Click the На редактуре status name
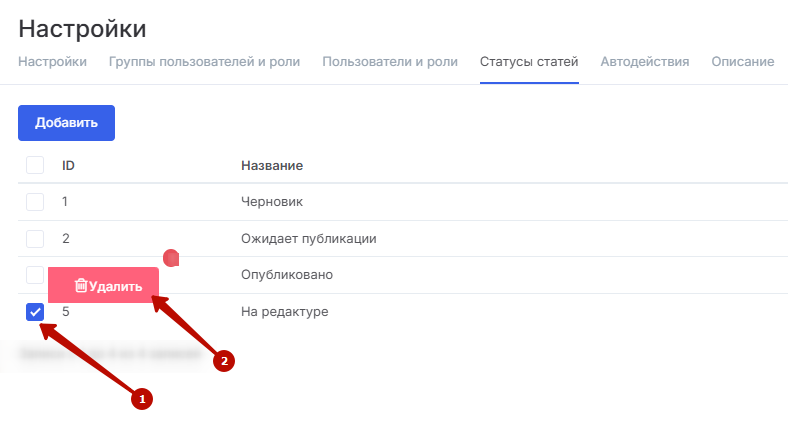 [285, 312]
